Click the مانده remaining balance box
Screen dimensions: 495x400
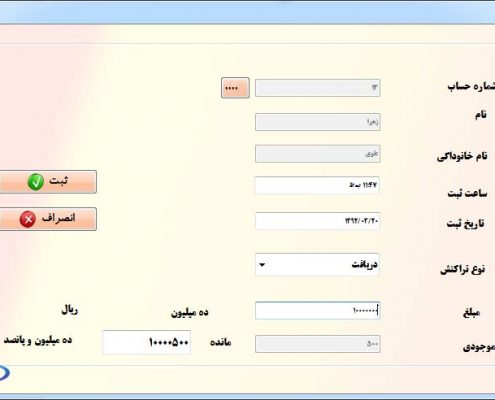147,342
